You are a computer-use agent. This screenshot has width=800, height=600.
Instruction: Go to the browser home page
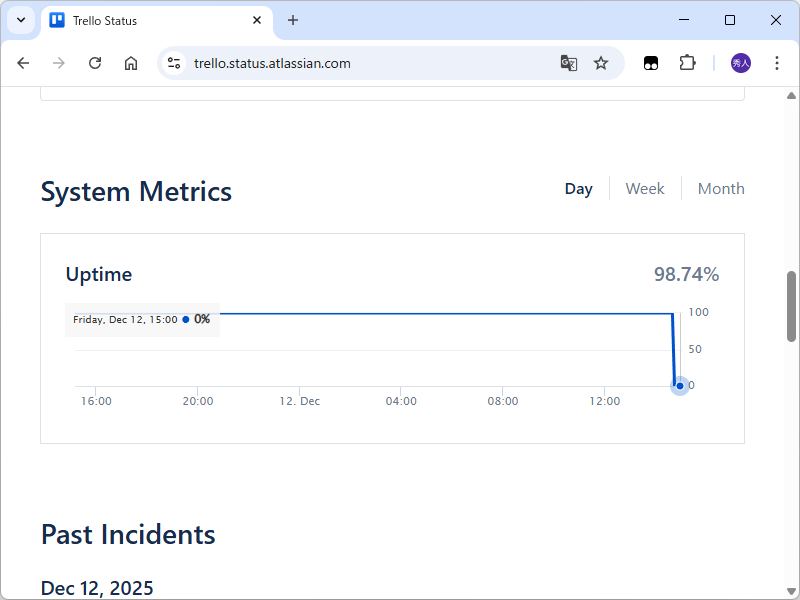[x=131, y=63]
